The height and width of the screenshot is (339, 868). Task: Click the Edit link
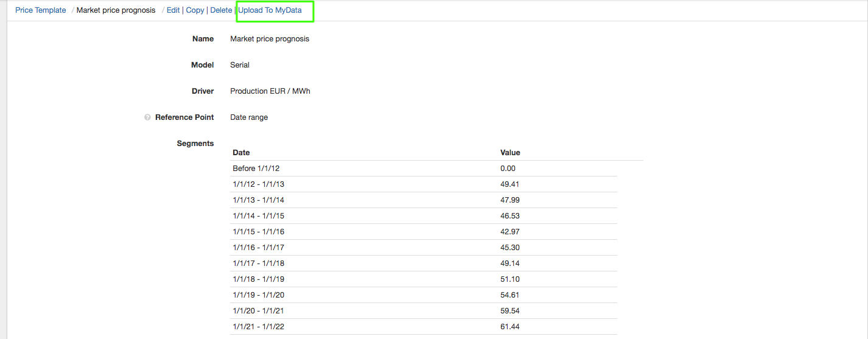tap(173, 10)
